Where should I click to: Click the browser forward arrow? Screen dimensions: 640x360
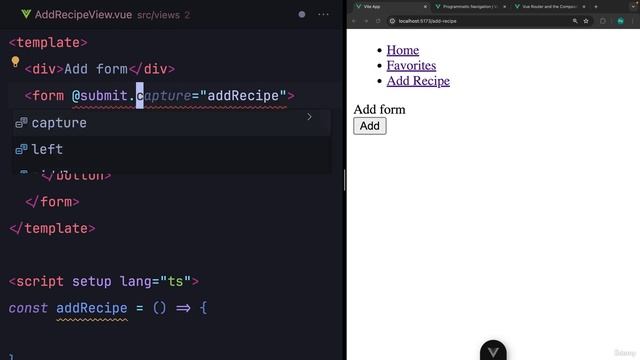[366, 21]
